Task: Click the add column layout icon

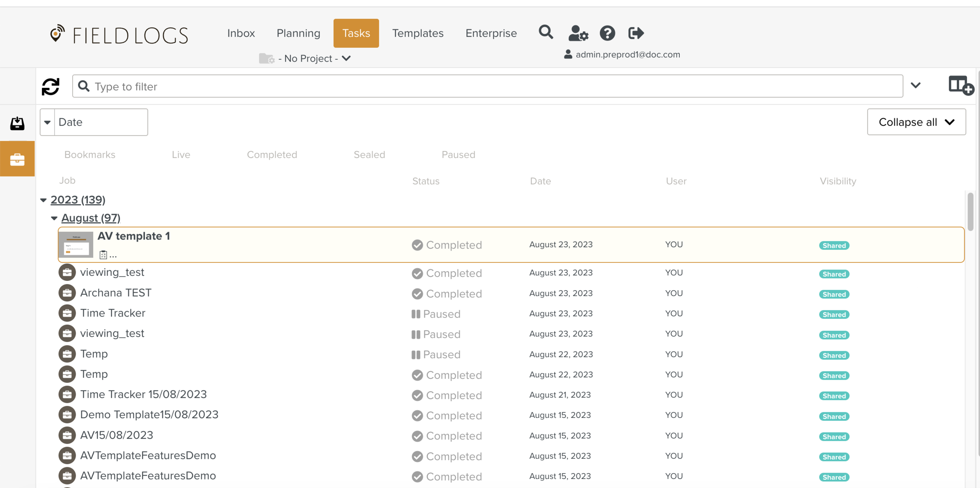Action: 960,85
